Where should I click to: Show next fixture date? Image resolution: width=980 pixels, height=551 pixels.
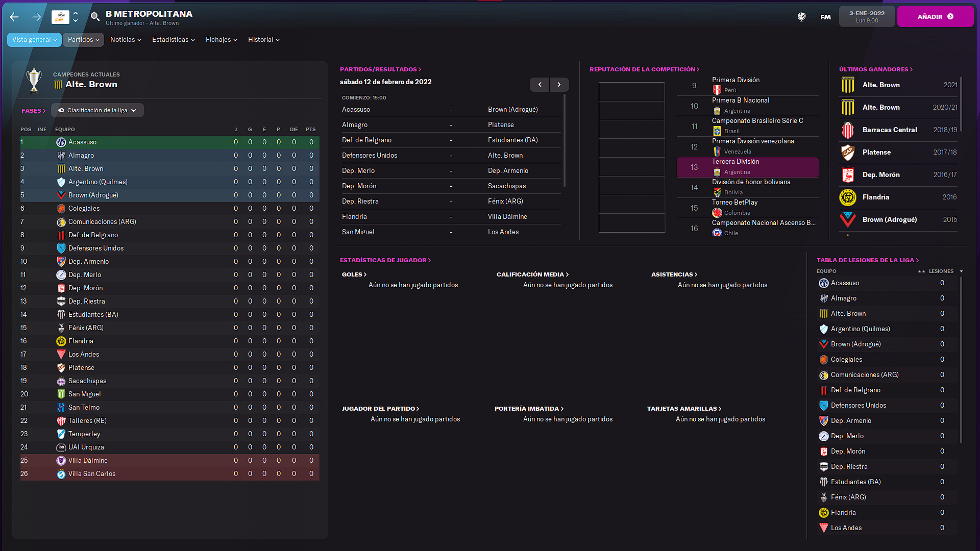point(559,85)
